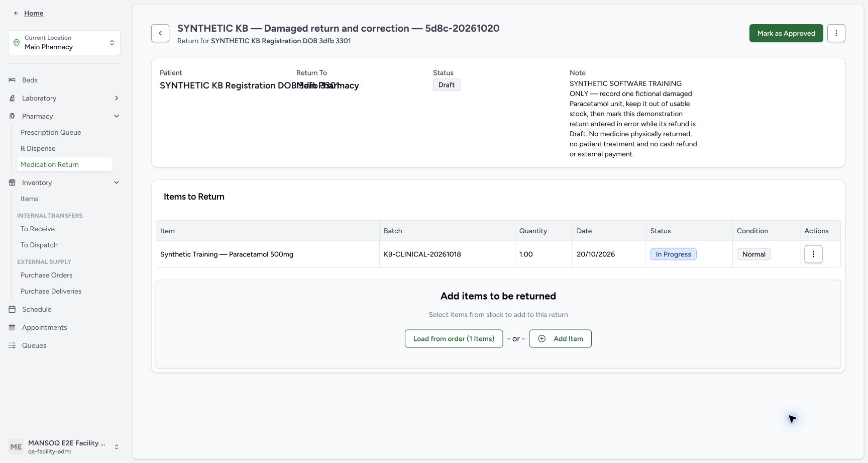Click the In Progress status badge

(673, 254)
